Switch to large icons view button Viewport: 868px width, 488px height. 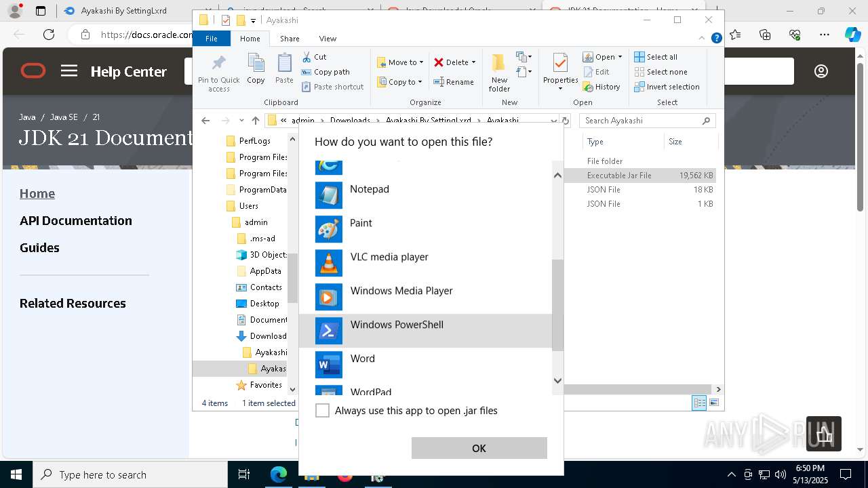coord(713,403)
